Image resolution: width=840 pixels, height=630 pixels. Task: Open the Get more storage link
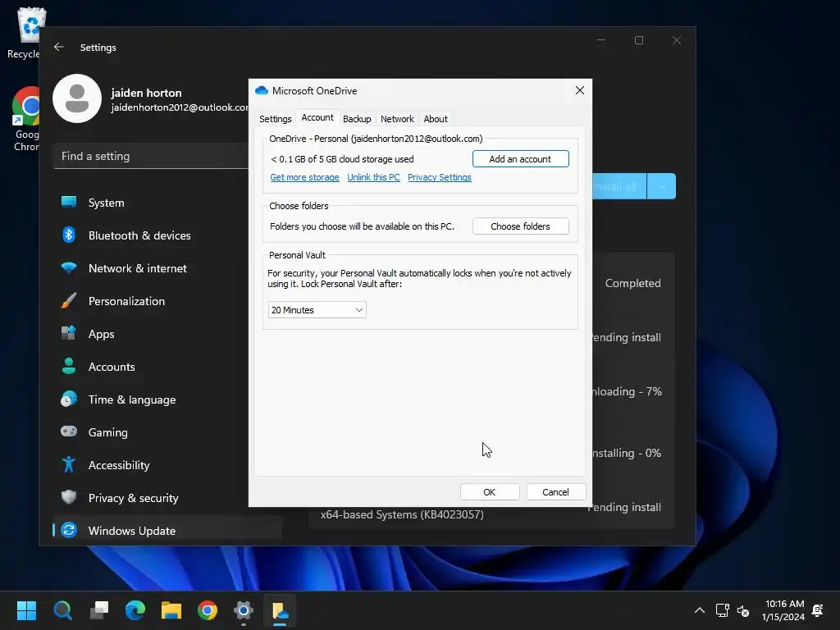click(304, 177)
